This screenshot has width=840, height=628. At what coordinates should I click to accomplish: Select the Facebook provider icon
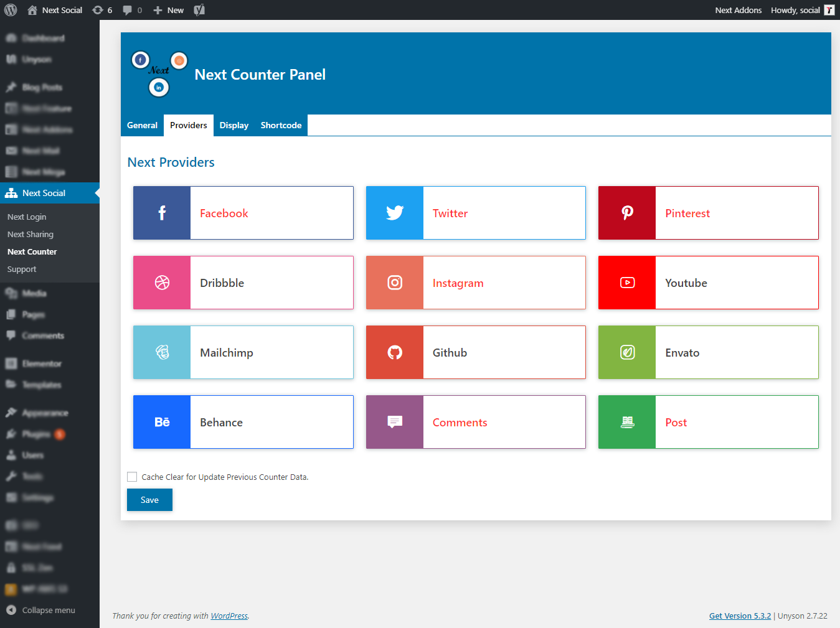coord(162,213)
